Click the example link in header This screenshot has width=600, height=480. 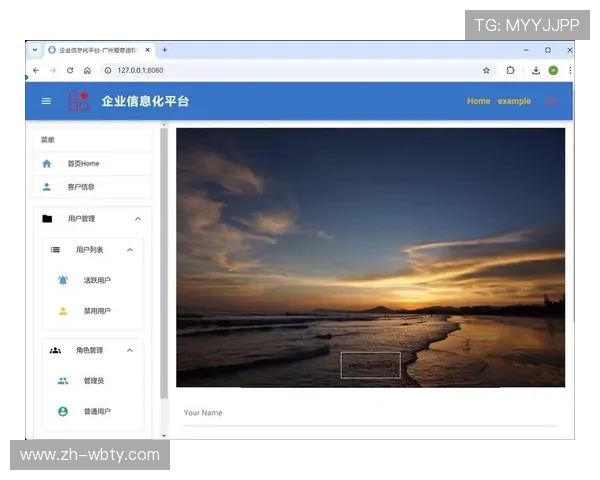click(514, 101)
